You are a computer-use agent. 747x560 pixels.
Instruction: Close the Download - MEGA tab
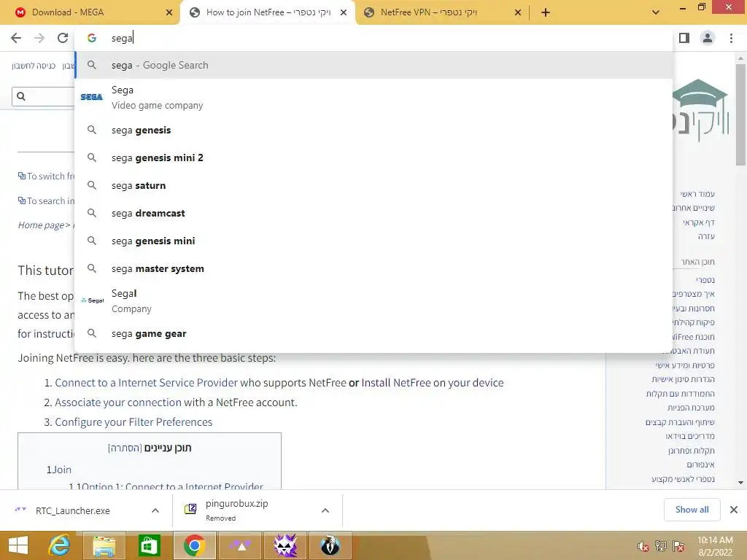pyautogui.click(x=169, y=12)
